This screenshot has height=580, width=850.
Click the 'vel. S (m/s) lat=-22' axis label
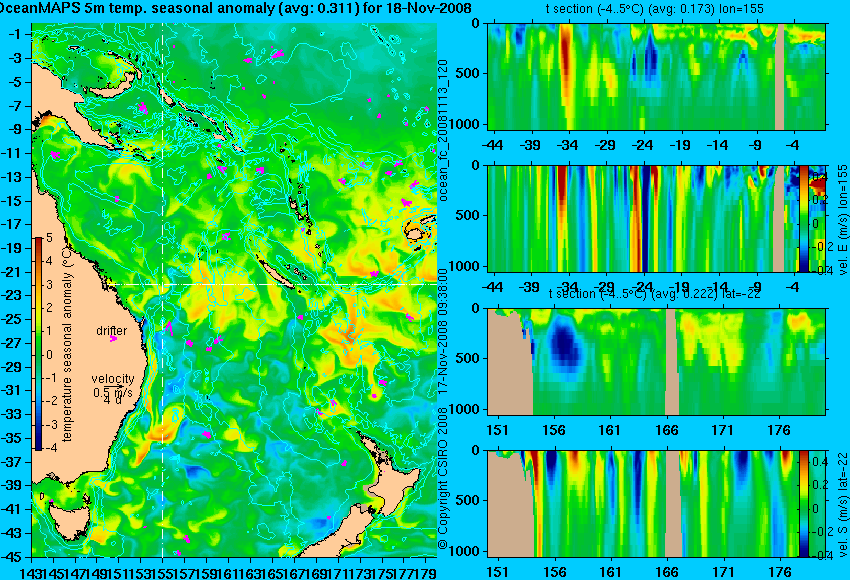(x=842, y=504)
